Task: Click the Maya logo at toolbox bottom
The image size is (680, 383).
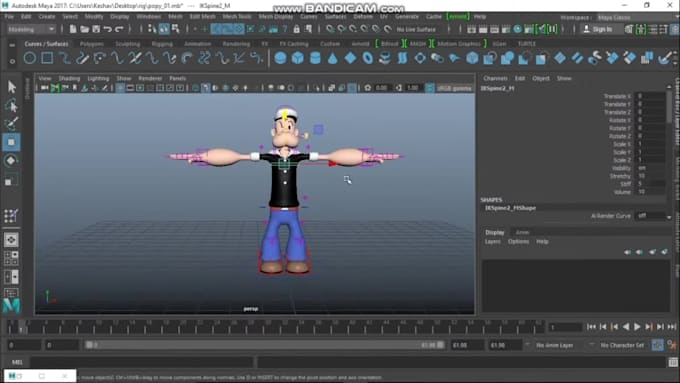Action: pos(12,306)
